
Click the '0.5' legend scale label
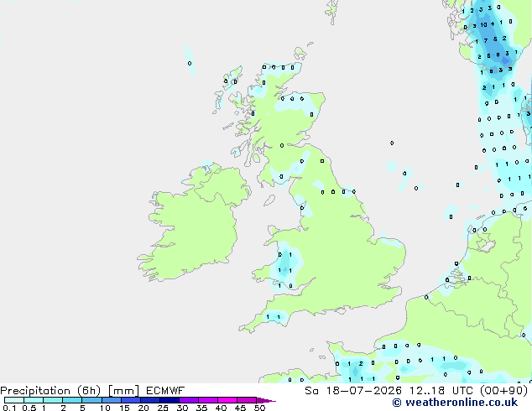[x=29, y=408]
